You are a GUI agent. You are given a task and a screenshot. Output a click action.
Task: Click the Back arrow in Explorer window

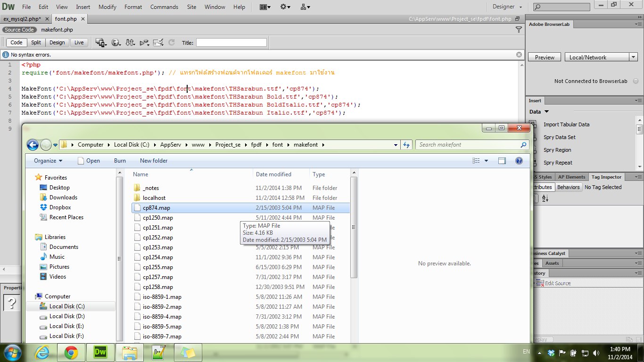33,145
